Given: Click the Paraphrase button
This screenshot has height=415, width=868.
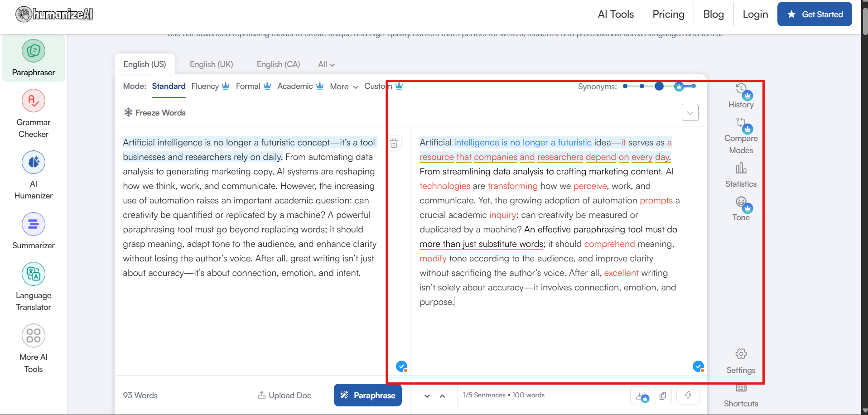Looking at the screenshot, I should pyautogui.click(x=367, y=395).
